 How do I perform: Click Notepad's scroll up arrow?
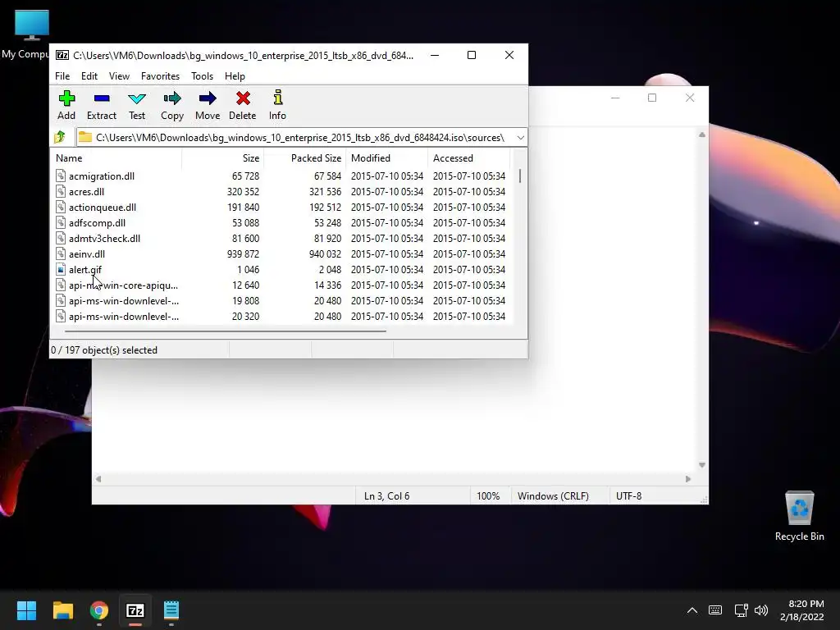click(x=702, y=135)
